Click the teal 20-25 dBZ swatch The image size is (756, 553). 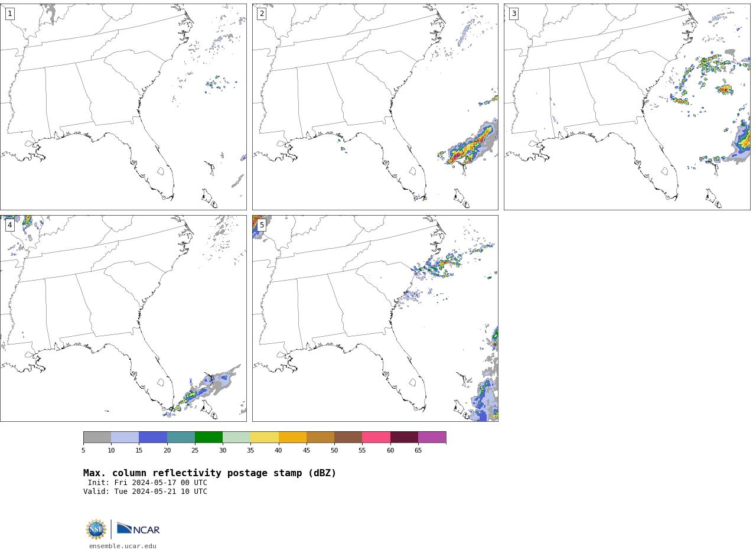(181, 437)
